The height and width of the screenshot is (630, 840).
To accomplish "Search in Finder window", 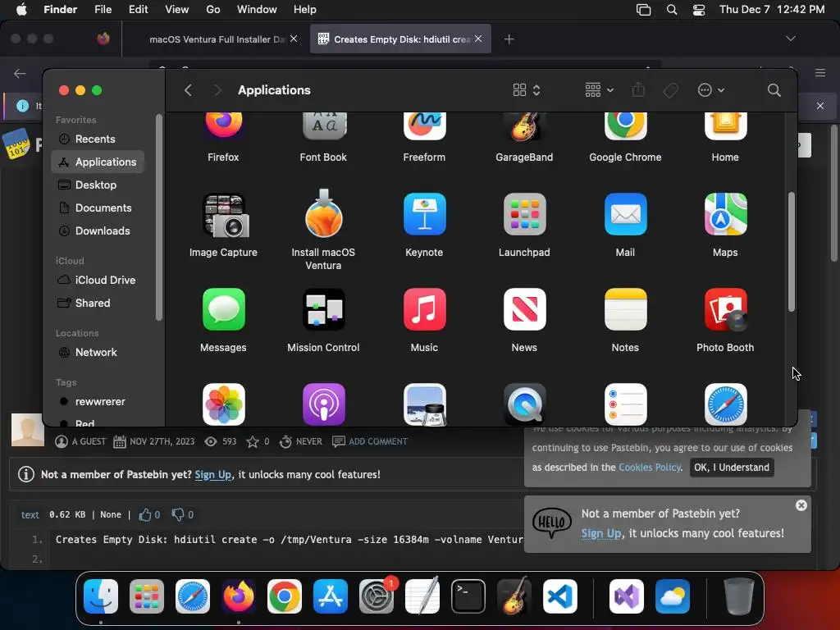I will tap(774, 90).
